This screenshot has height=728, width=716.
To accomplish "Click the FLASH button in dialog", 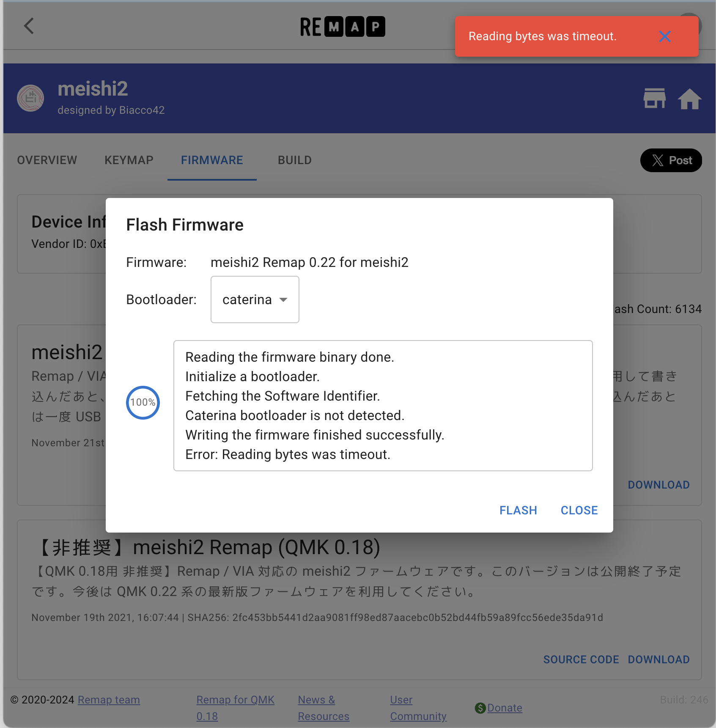I will pyautogui.click(x=518, y=510).
